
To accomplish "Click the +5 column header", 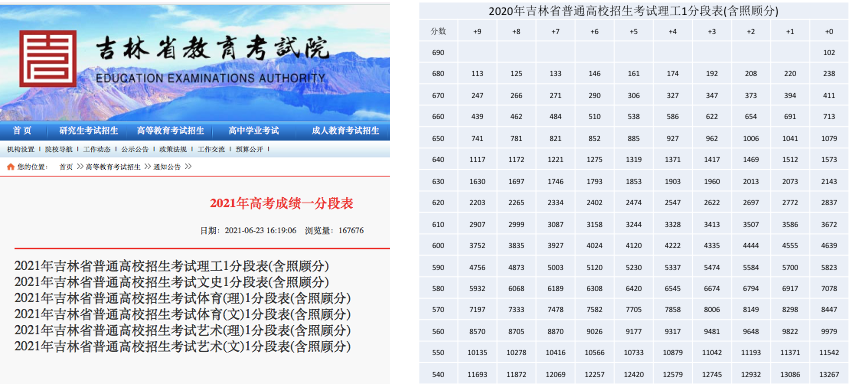I will click(x=633, y=31).
